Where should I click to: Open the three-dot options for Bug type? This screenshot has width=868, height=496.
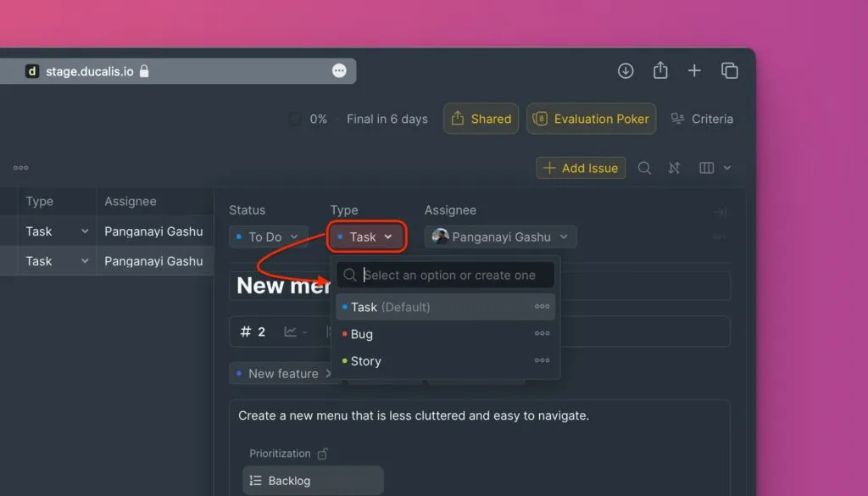click(542, 334)
